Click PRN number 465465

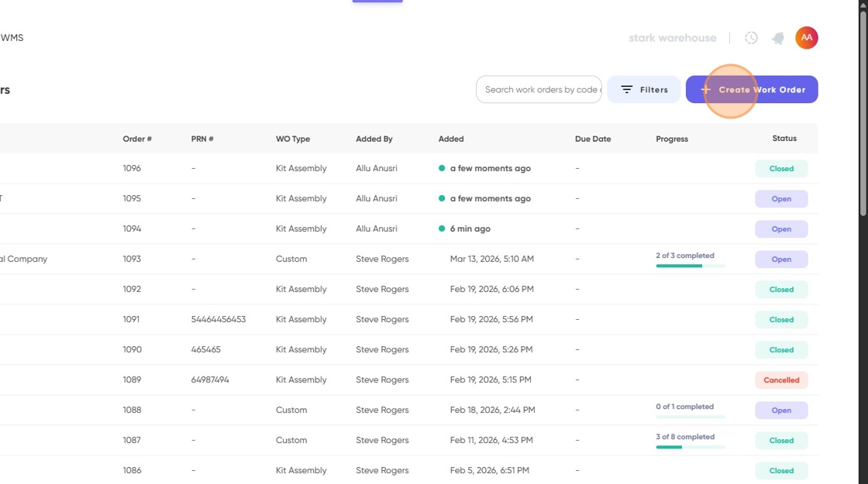206,349
